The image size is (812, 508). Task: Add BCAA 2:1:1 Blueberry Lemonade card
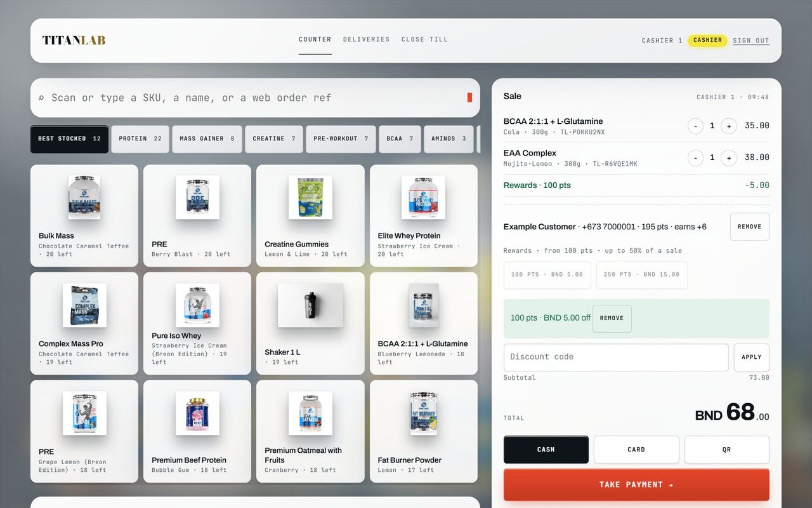pyautogui.click(x=424, y=324)
